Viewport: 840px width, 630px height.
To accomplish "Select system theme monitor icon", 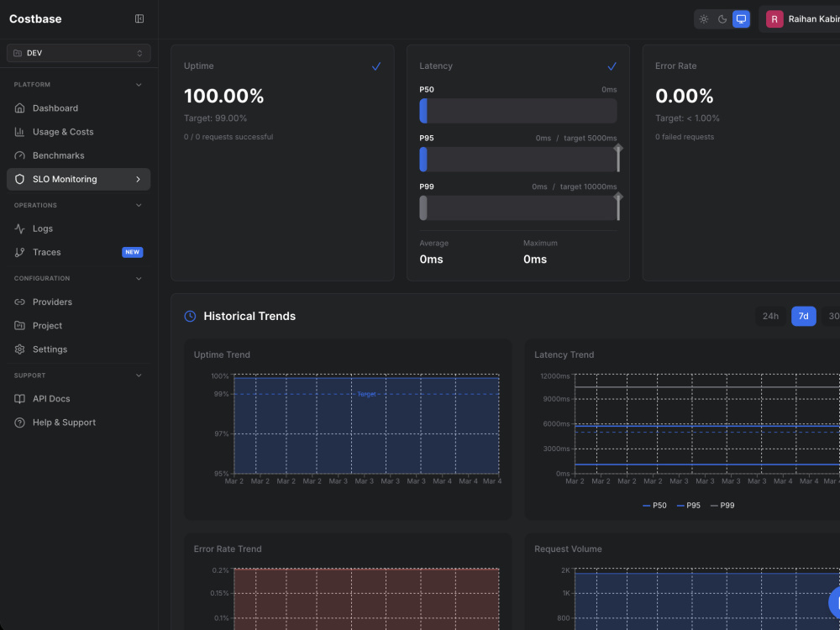I will (741, 19).
